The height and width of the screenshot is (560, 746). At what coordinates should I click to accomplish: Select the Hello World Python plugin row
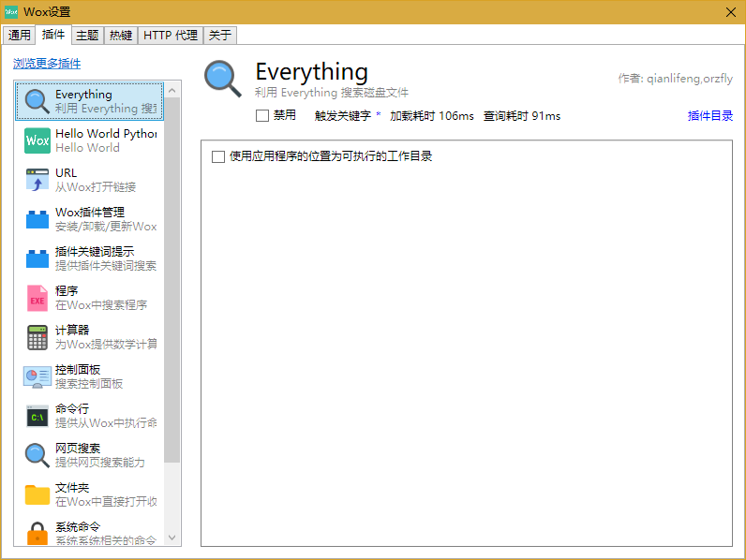tap(90, 140)
